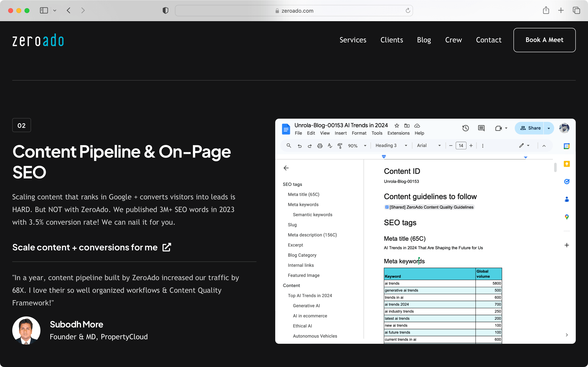Click the ZeroAdo Content Quality Guidelines link
The height and width of the screenshot is (367, 588).
(429, 207)
